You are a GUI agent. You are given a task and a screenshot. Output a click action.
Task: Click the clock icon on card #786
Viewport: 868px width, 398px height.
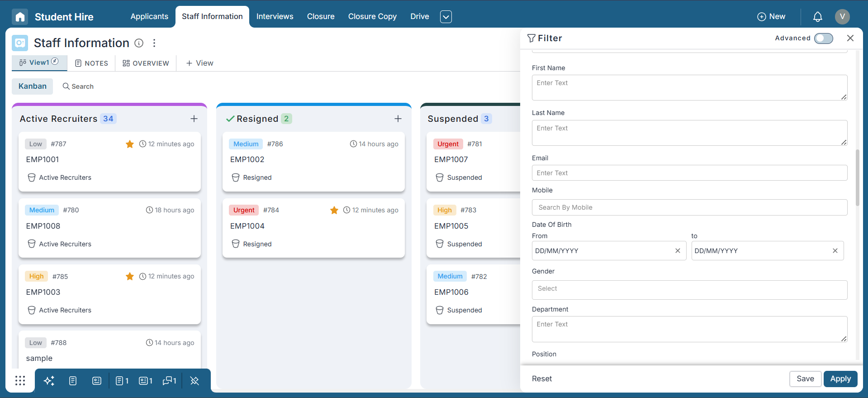click(x=353, y=144)
